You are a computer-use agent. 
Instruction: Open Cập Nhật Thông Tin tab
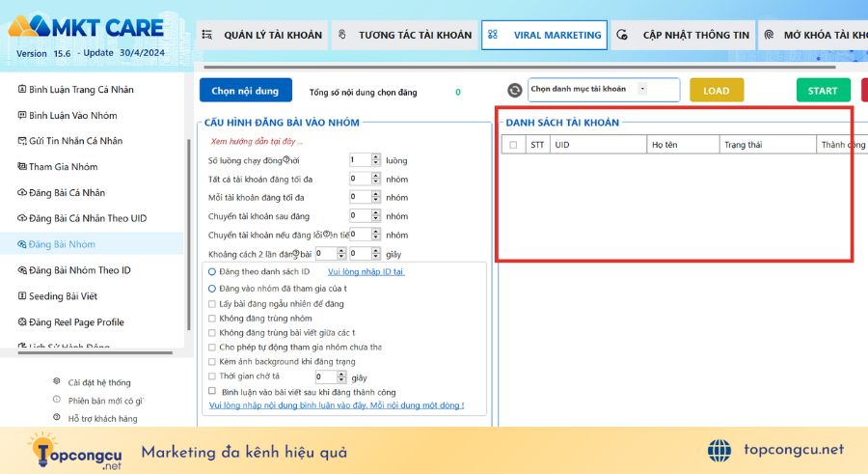683,35
